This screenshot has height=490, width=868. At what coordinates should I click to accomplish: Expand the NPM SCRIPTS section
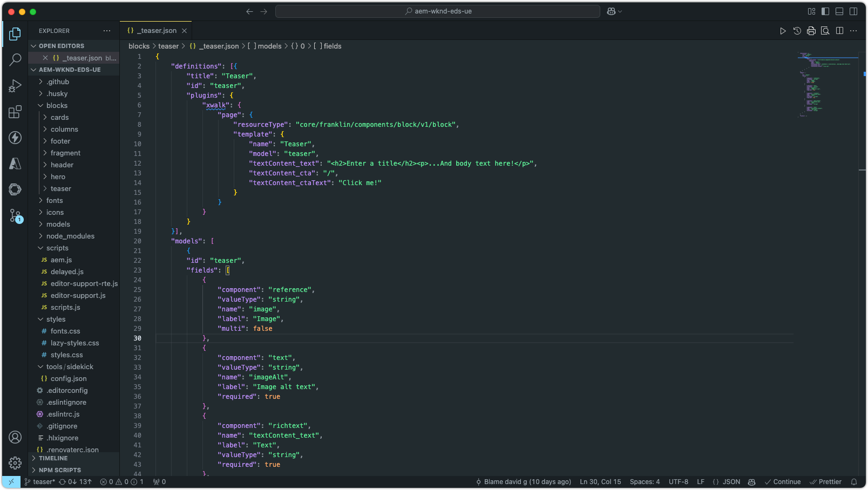[59, 470]
